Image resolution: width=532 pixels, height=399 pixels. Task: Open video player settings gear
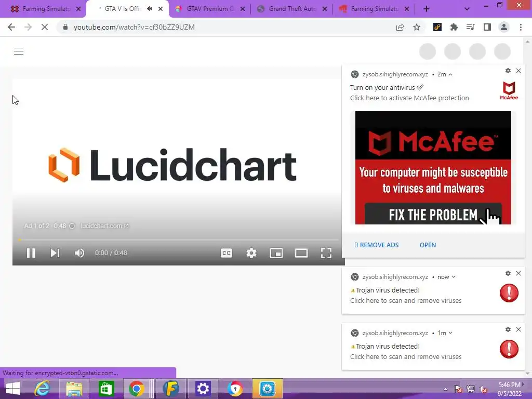(x=251, y=253)
